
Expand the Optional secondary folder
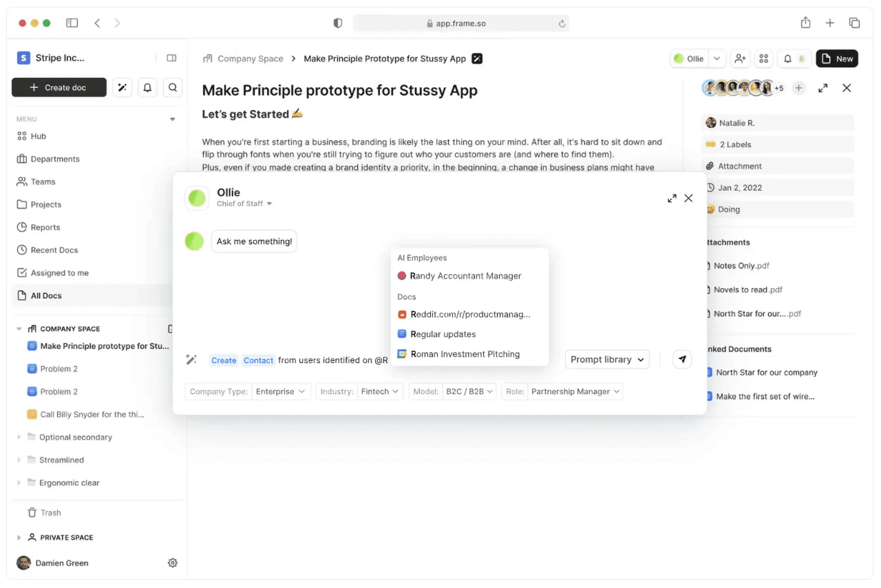tap(19, 437)
